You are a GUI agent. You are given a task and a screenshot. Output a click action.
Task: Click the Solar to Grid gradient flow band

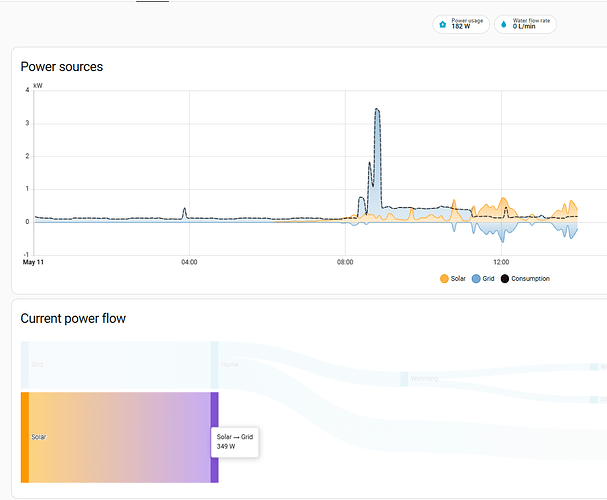(120, 437)
